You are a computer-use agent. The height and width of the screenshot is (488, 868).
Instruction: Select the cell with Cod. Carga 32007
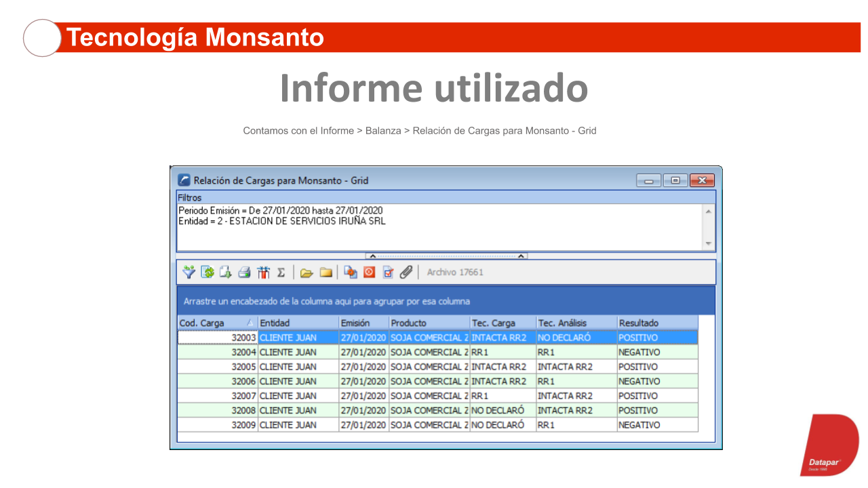(218, 396)
